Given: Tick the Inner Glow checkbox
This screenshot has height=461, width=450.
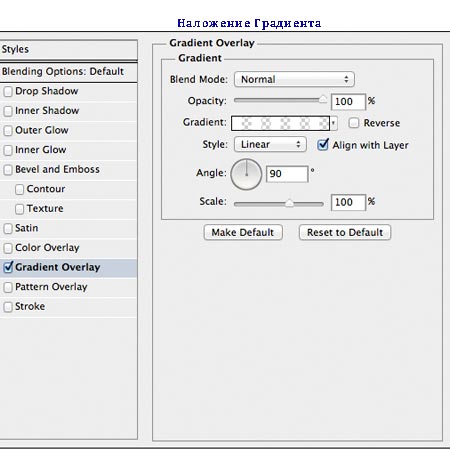Looking at the screenshot, I should point(8,150).
